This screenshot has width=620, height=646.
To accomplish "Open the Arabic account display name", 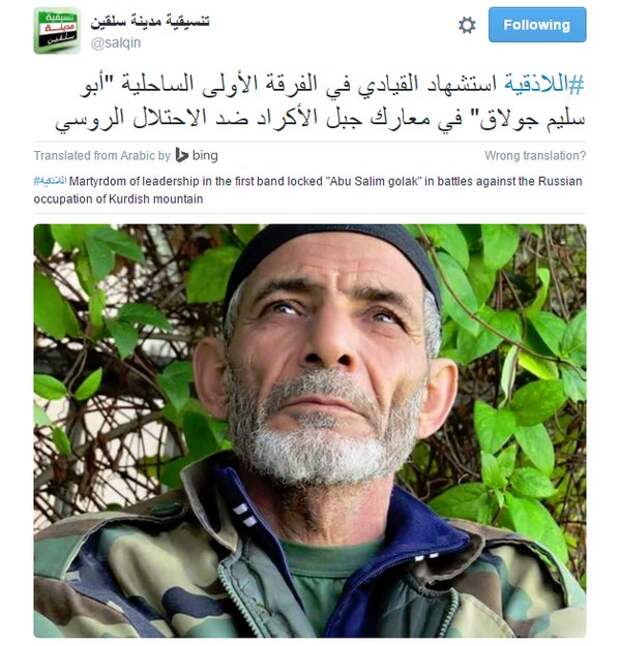I will pos(150,21).
